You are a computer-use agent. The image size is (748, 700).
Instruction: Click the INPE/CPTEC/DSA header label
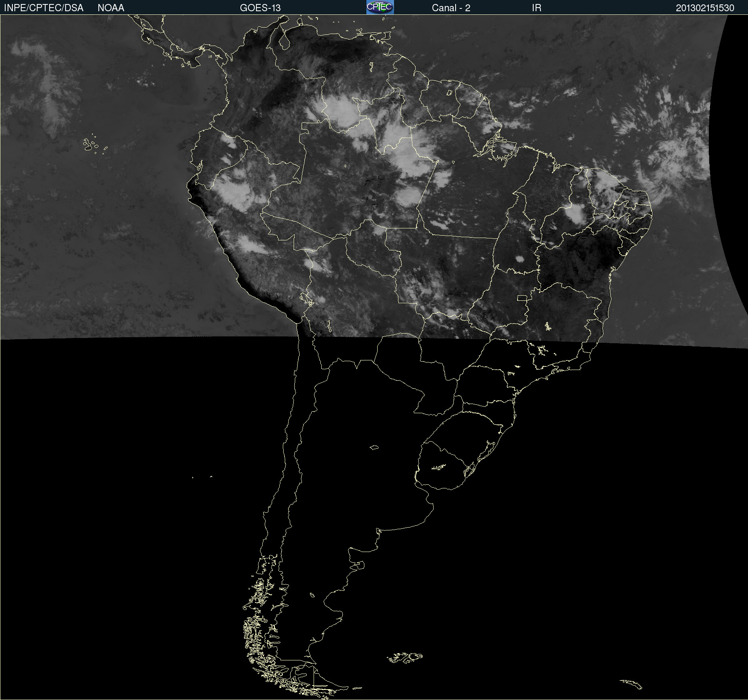coord(44,8)
